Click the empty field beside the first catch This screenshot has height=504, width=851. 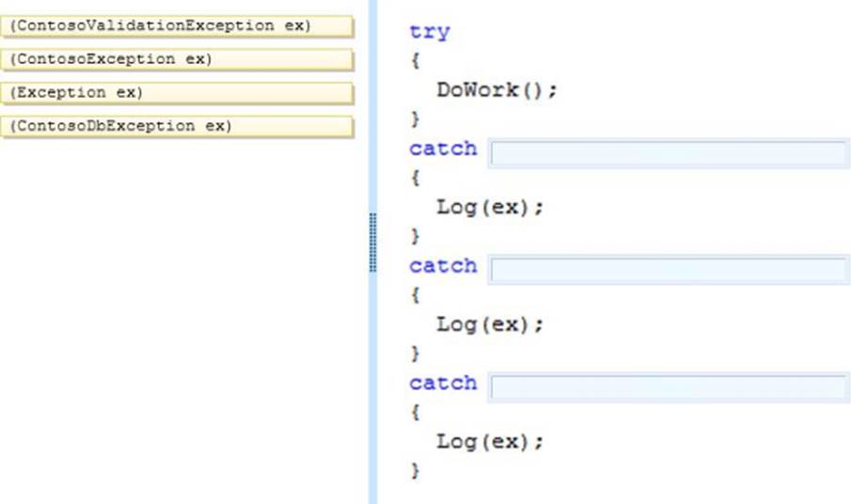click(669, 154)
